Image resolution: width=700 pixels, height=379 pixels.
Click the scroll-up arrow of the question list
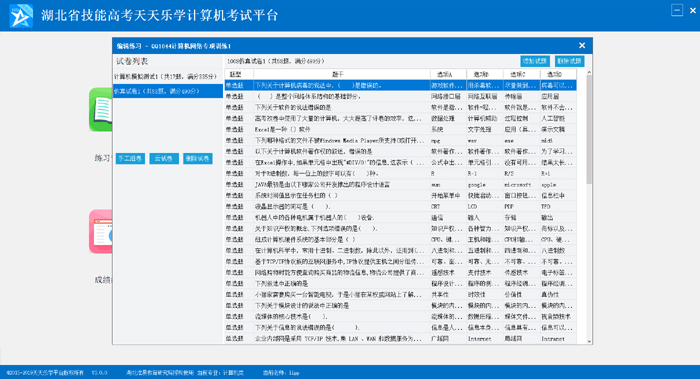coord(589,72)
